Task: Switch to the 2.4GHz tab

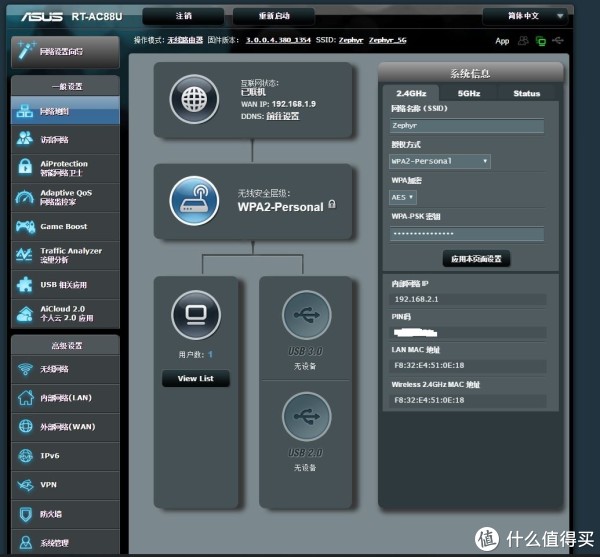Action: [411, 93]
